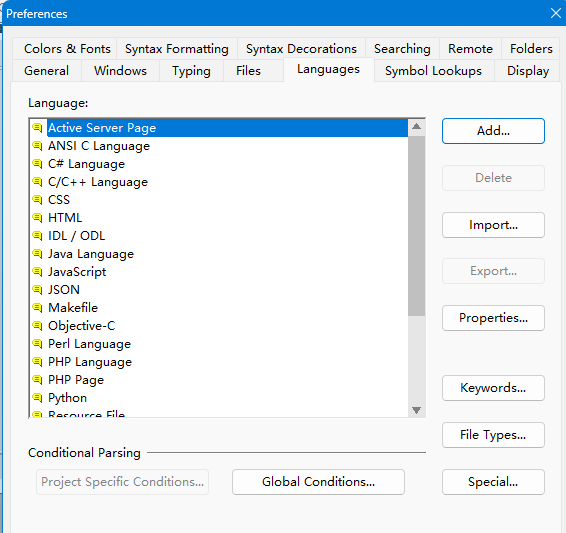The image size is (566, 533).
Task: Select the CSS language entry
Action: (219, 200)
